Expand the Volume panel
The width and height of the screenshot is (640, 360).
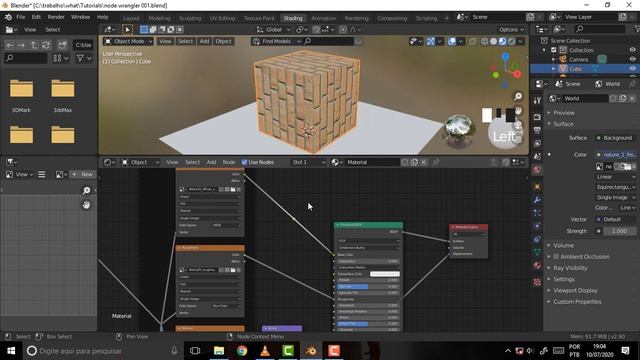563,245
